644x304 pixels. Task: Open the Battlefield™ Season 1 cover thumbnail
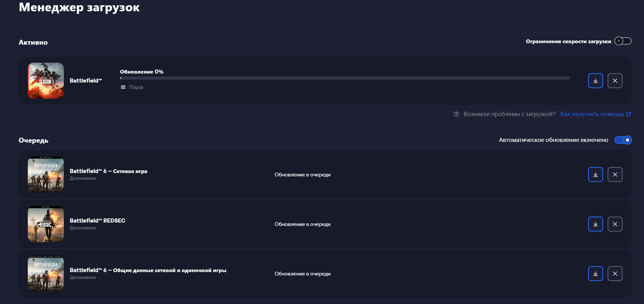tap(46, 81)
